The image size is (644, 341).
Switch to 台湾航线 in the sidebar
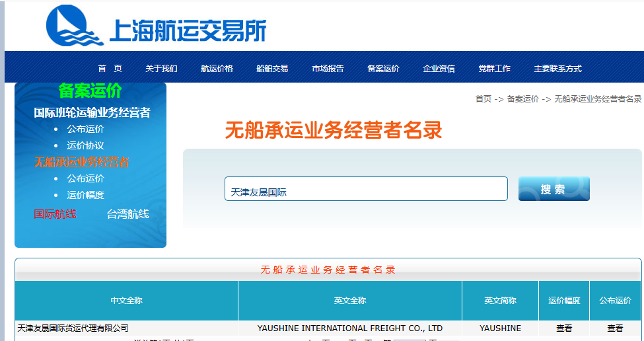pos(127,214)
